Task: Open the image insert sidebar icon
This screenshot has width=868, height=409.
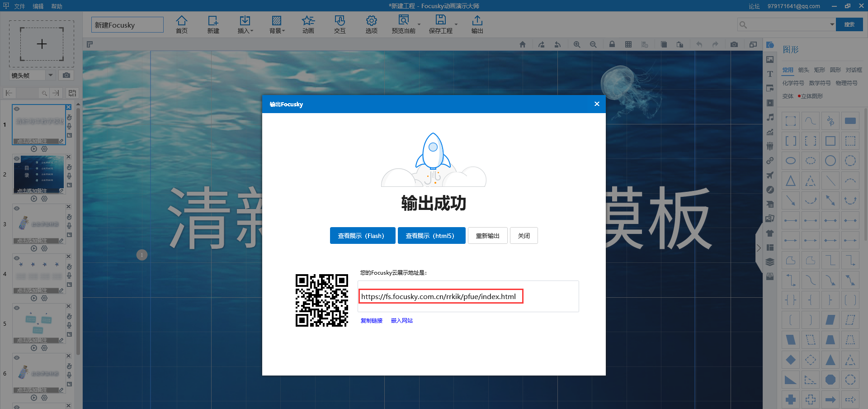Action: (770, 59)
